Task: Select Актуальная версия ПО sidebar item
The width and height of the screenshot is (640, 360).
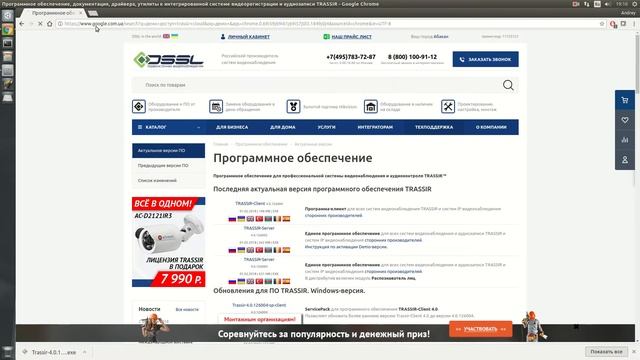Action: (169, 151)
